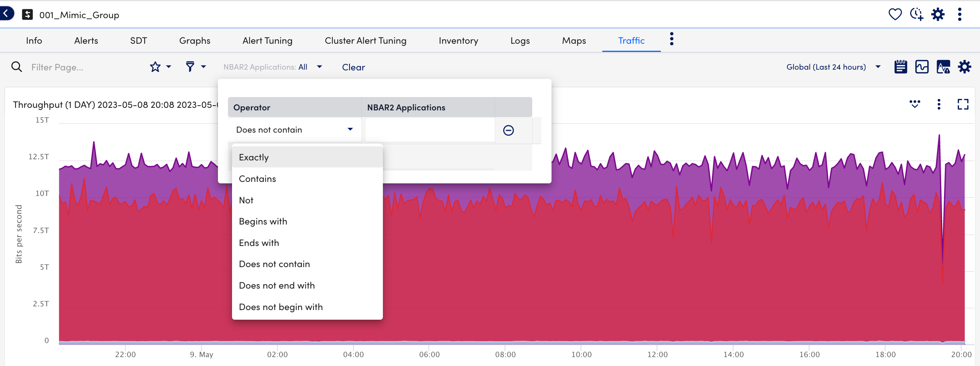
Task: Click the Filter Page search field
Action: (84, 67)
